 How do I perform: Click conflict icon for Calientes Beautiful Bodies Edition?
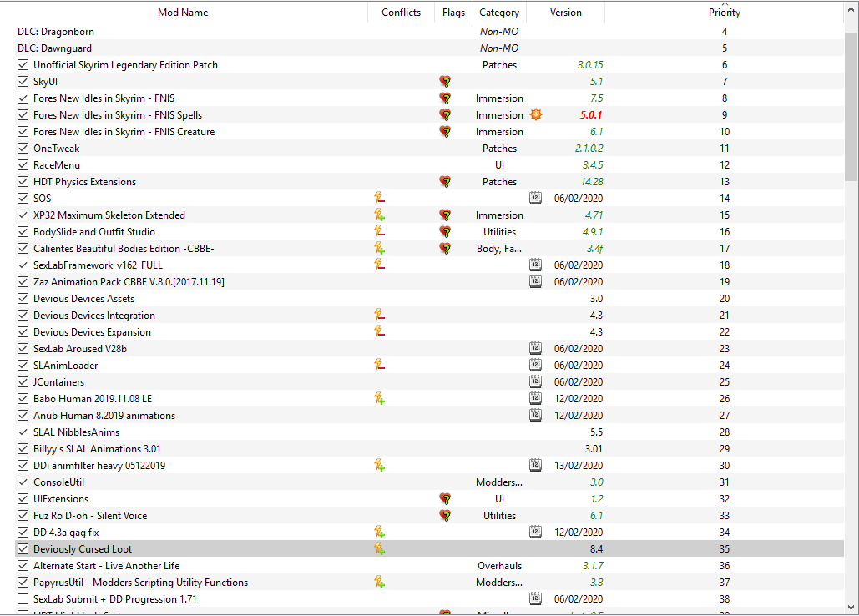tap(379, 248)
